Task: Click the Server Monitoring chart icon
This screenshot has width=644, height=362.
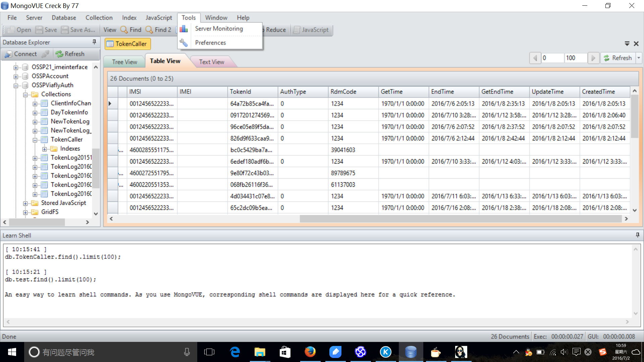Action: click(183, 29)
